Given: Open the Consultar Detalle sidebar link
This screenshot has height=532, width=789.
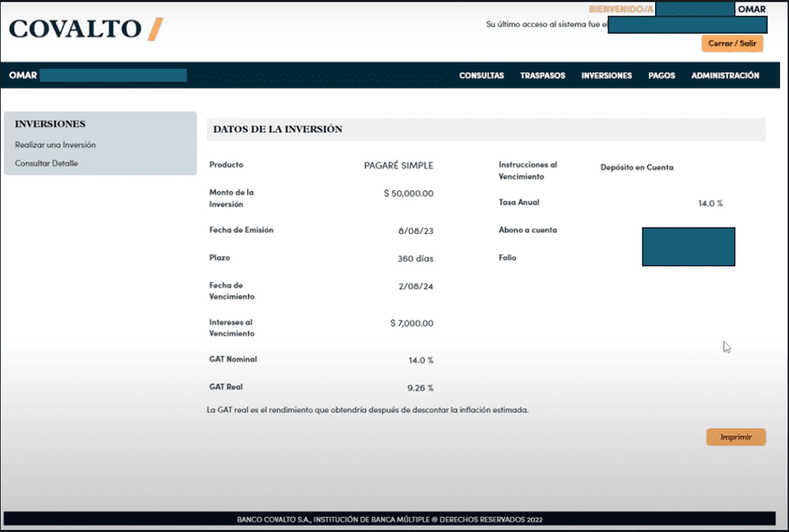Looking at the screenshot, I should pos(46,163).
